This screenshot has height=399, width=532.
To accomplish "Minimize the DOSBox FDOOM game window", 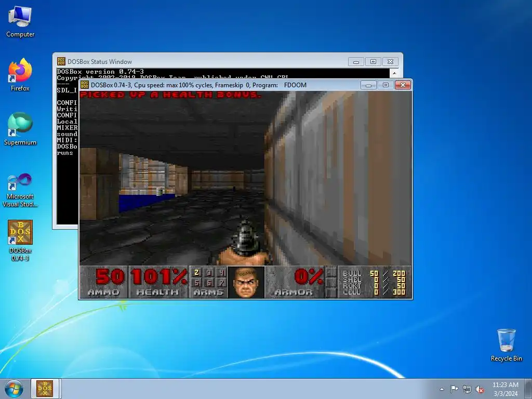I will click(x=368, y=85).
